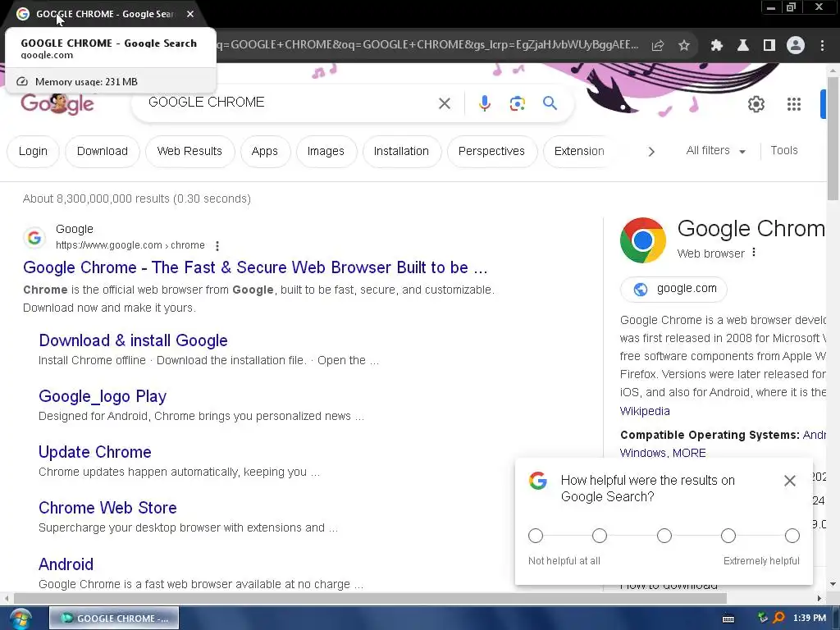Open the 'Android' sitelink
This screenshot has width=840, height=630.
pos(66,564)
